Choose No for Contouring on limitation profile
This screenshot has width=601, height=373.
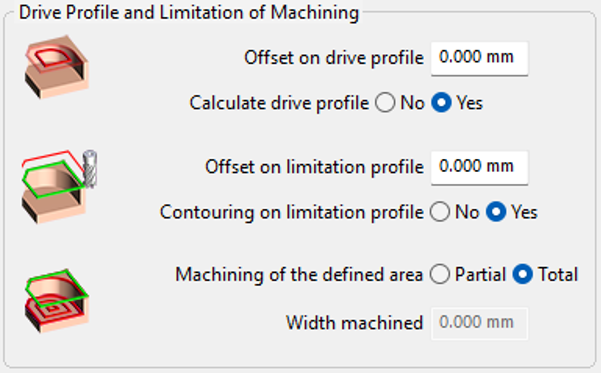pos(440,212)
